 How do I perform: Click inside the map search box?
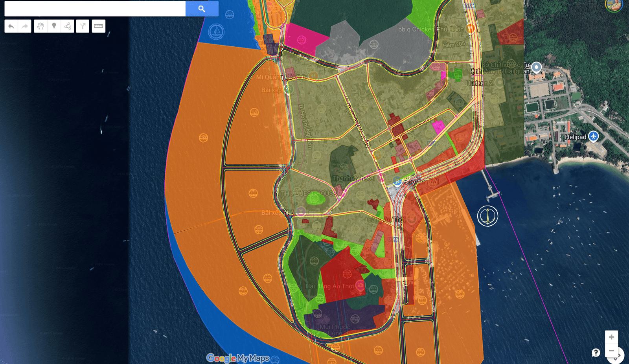tap(95, 9)
